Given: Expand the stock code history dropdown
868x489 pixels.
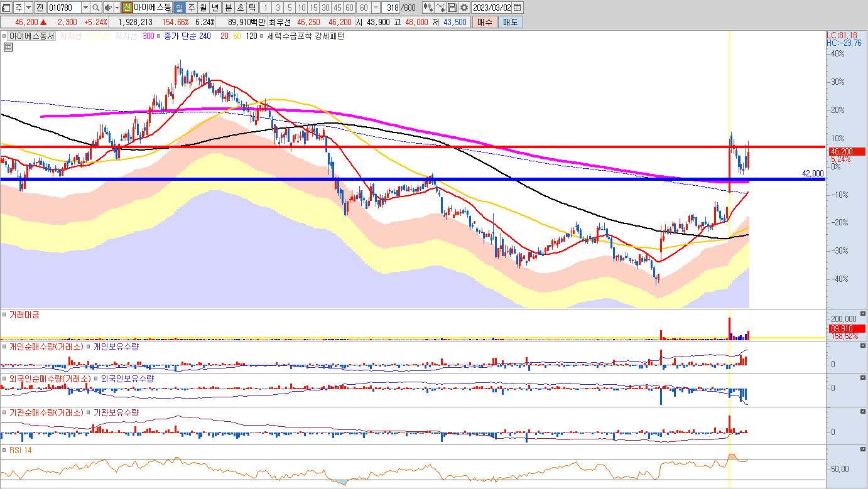Looking at the screenshot, I should pyautogui.click(x=85, y=8).
